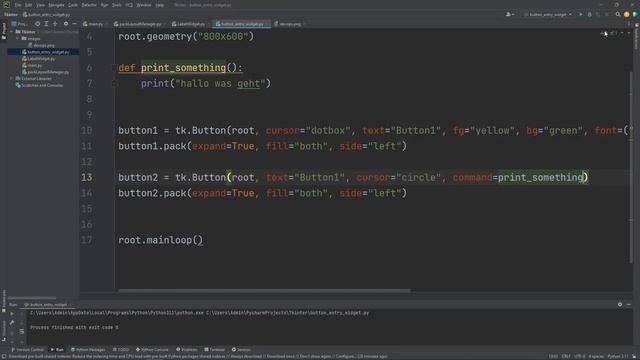
Task: Toggle tool window bars icon in status bar corner
Action: point(4,356)
